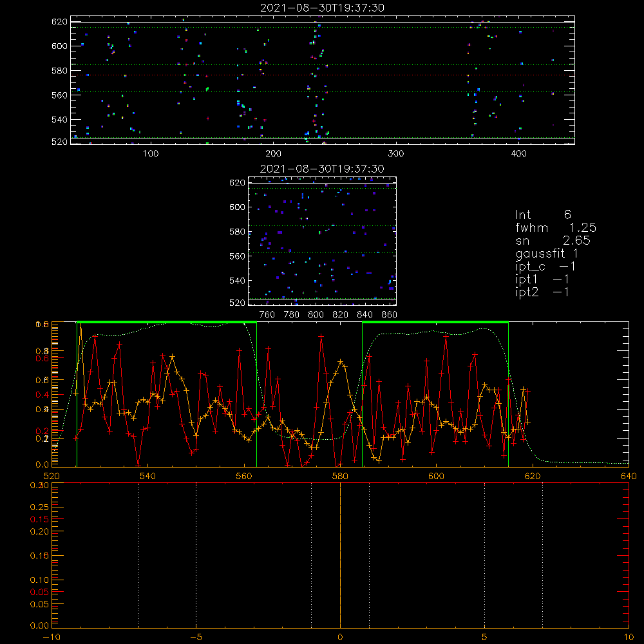
Task: Click y-axis label 0.25 on bottom plot
Action: (39, 507)
